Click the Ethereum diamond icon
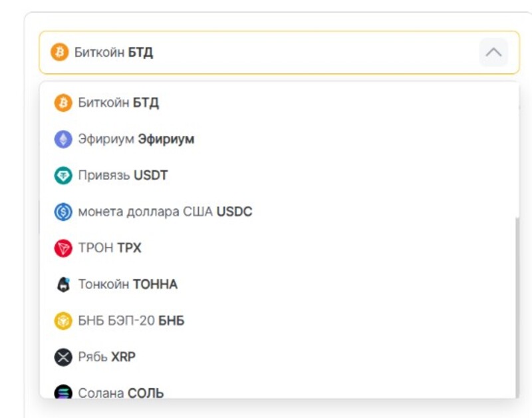Image resolution: width=532 pixels, height=418 pixels. [x=63, y=139]
